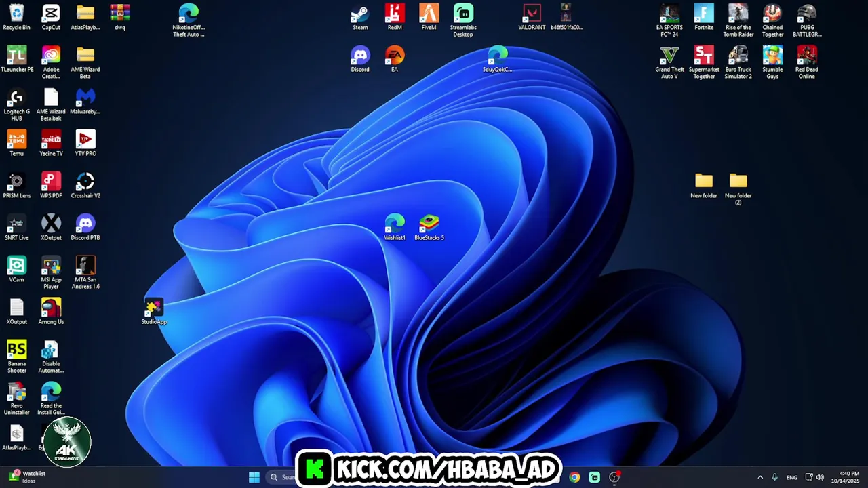This screenshot has height=488, width=868.
Task: Open the Watchlist Ideas widget
Action: point(27,477)
